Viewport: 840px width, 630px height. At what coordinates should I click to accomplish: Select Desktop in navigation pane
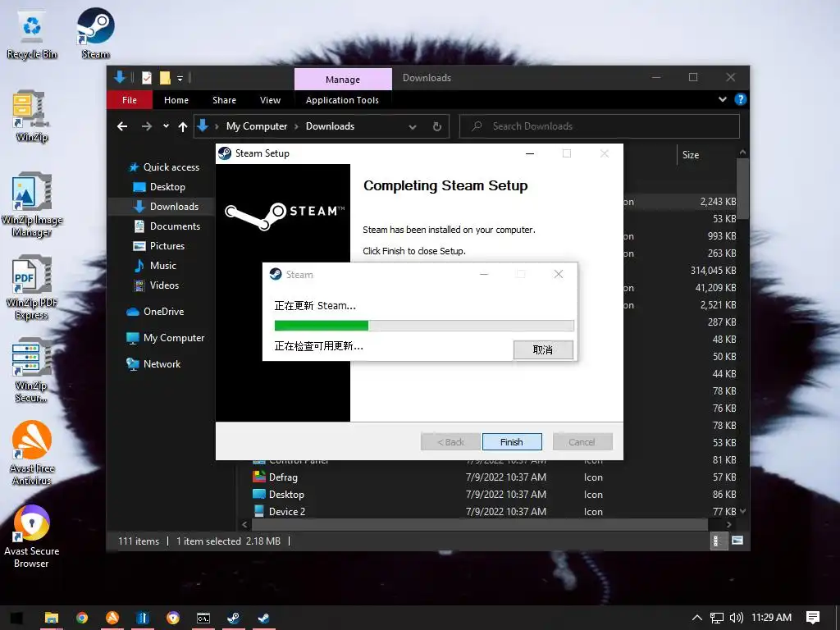tap(159, 187)
